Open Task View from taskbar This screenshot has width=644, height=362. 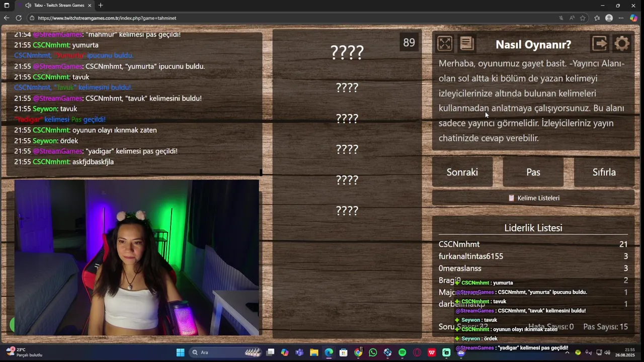click(x=270, y=352)
